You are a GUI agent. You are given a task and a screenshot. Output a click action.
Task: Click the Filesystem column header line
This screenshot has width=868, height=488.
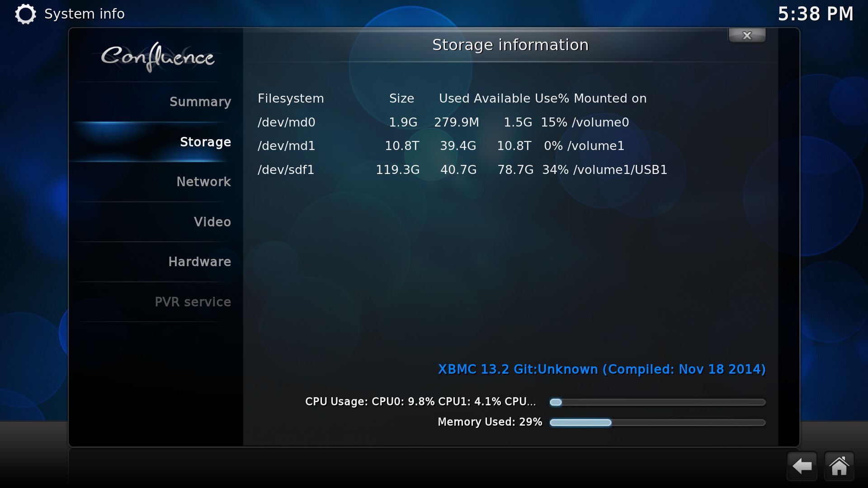click(452, 99)
